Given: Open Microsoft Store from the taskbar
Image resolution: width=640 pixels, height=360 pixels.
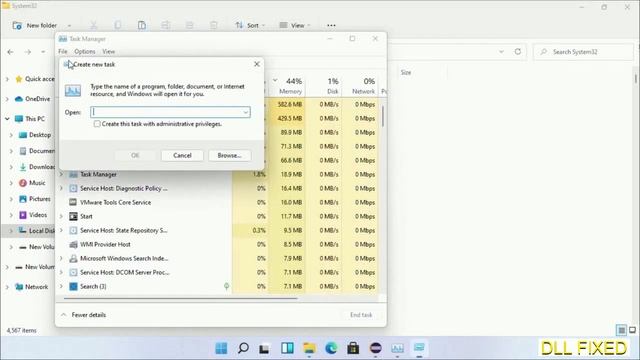Looking at the screenshot, I should (x=353, y=348).
